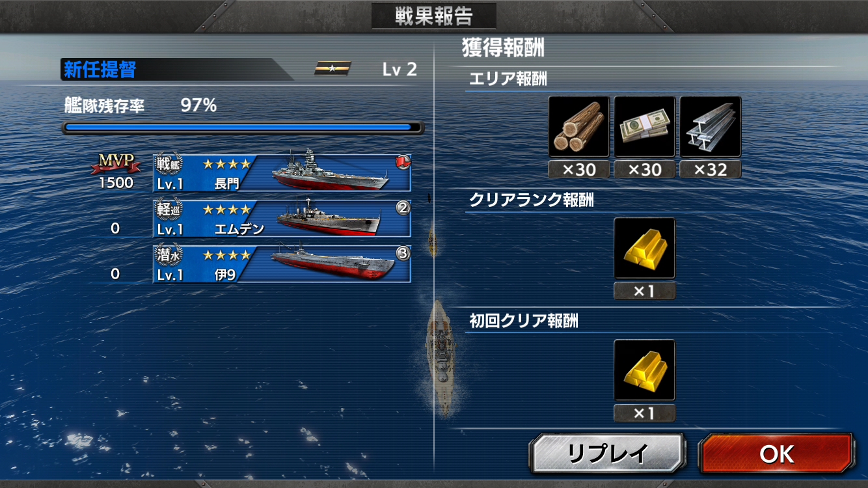The height and width of the screenshot is (488, 868).
Task: Click the 戦果報告 title tab
Action: click(x=434, y=16)
